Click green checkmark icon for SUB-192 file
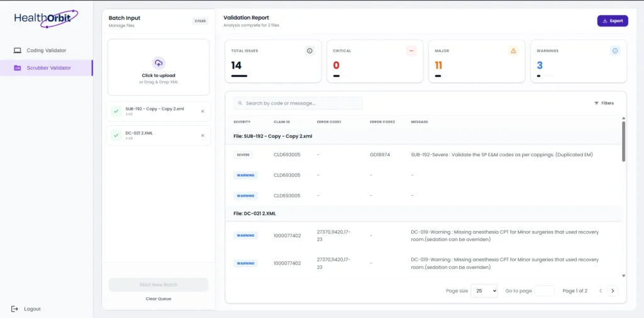644x318 pixels. point(116,111)
